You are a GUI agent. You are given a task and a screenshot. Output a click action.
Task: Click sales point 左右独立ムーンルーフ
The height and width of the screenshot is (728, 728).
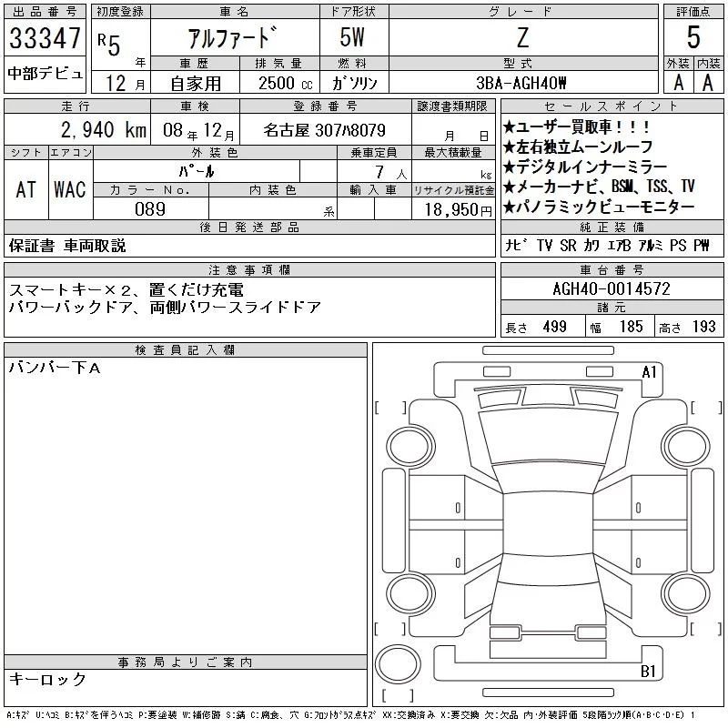pos(578,147)
